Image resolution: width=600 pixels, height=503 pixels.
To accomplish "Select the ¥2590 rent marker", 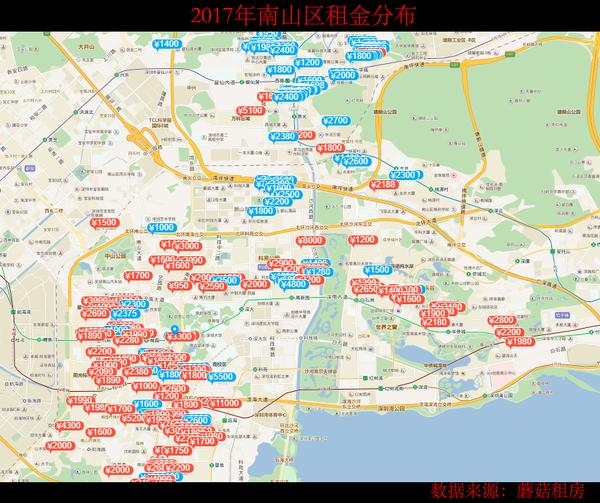I will (x=213, y=286).
